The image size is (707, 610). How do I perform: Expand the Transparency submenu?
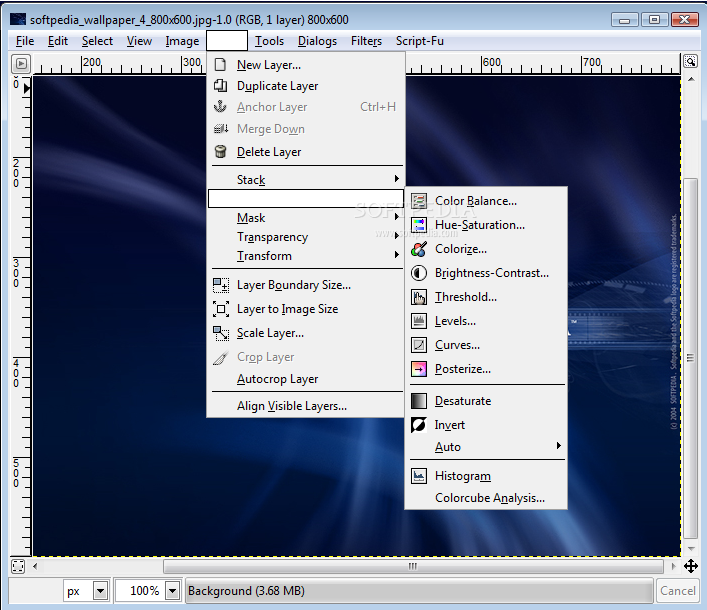[x=305, y=237]
